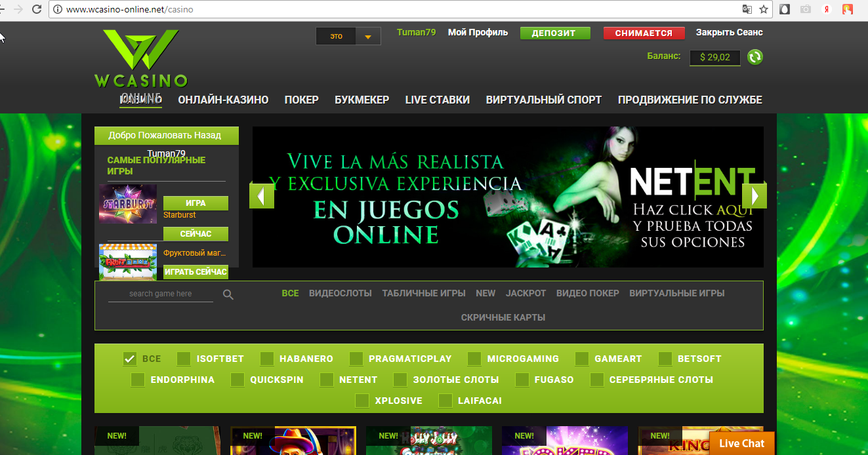Enable the MICROGAMING provider filter

pyautogui.click(x=474, y=359)
